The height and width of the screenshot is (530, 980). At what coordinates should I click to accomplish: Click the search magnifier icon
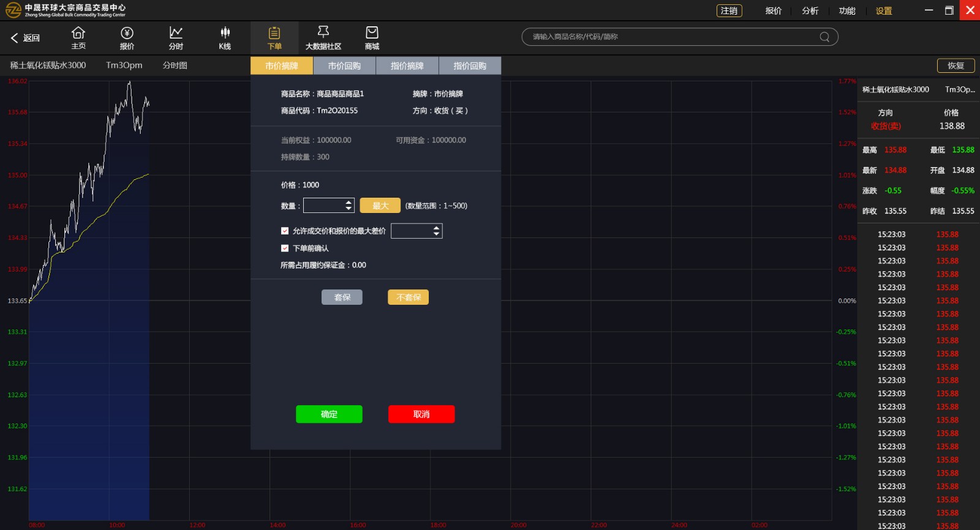[824, 37]
